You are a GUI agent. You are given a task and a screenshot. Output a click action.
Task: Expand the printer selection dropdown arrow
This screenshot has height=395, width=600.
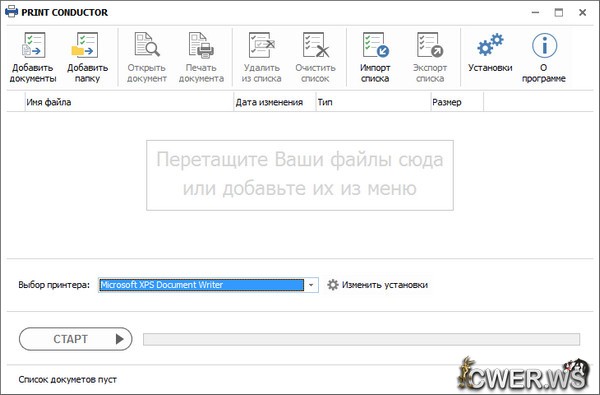point(311,285)
